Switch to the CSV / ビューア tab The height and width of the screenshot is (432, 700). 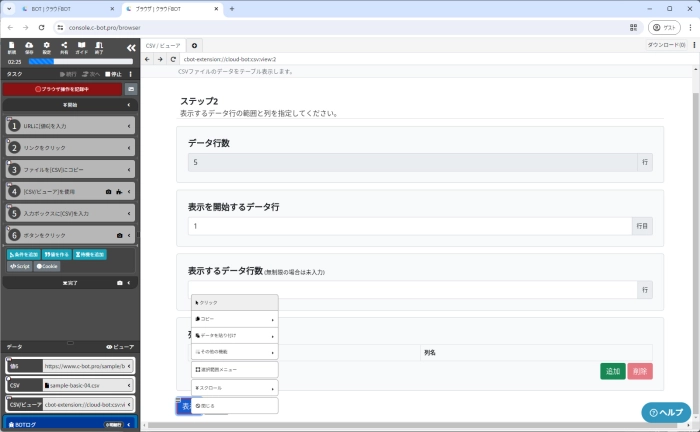(x=163, y=45)
